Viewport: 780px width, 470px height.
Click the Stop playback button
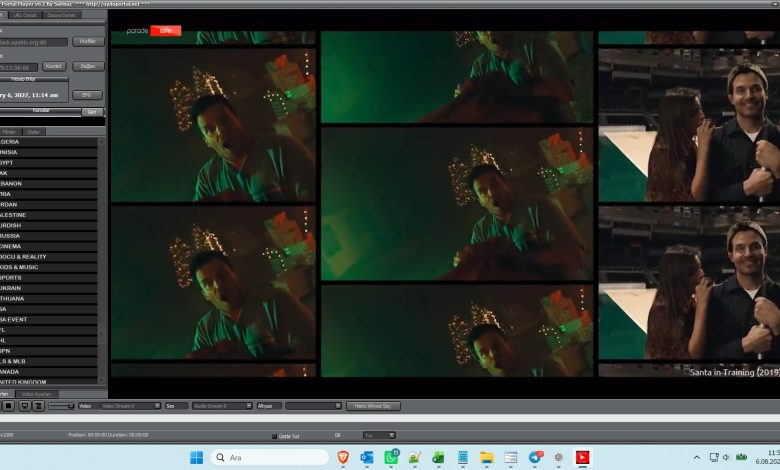[8, 406]
